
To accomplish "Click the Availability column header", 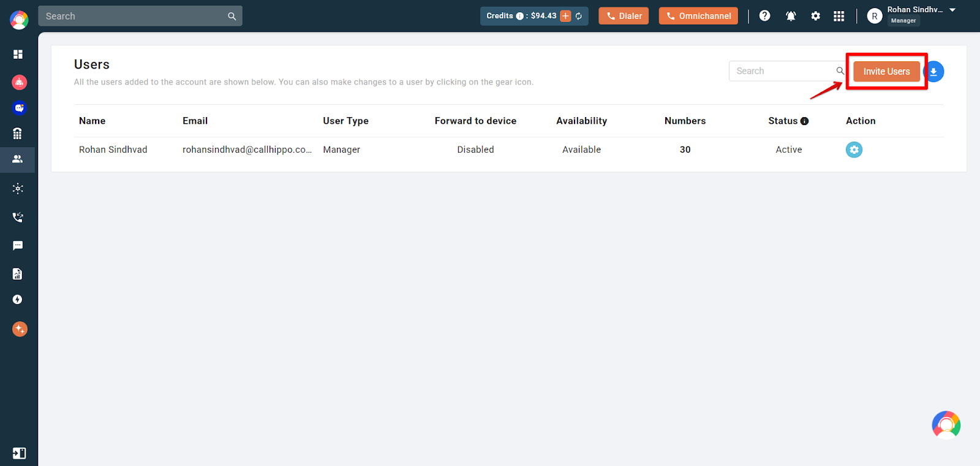I will (x=581, y=121).
